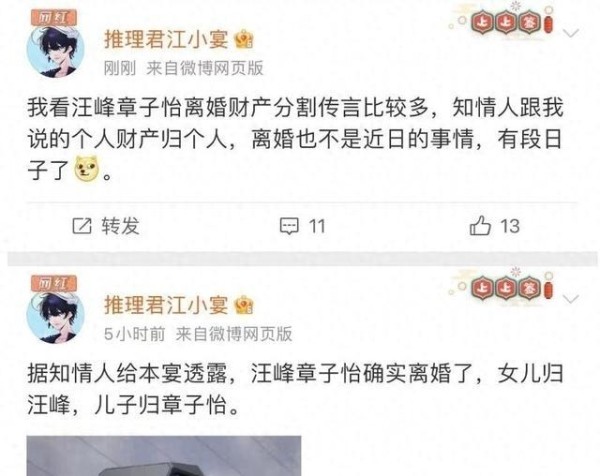Click 刚刚 timestamp of first post

(120, 68)
